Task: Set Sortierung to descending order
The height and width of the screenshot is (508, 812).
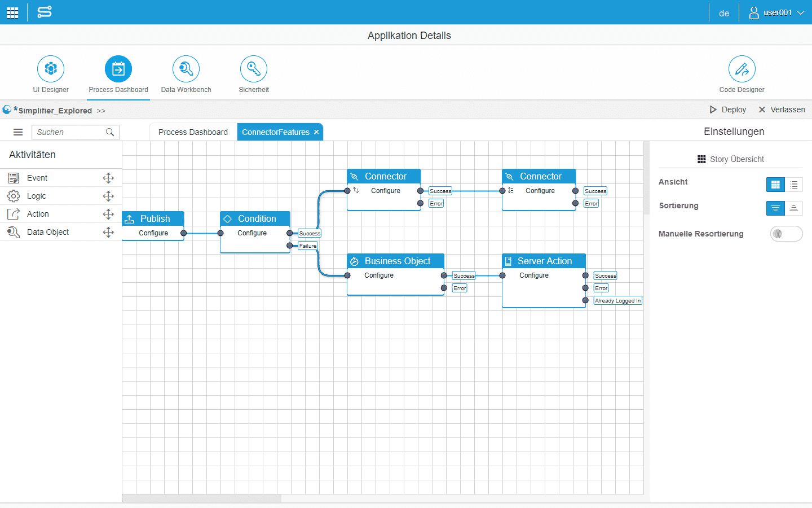Action: pos(775,208)
